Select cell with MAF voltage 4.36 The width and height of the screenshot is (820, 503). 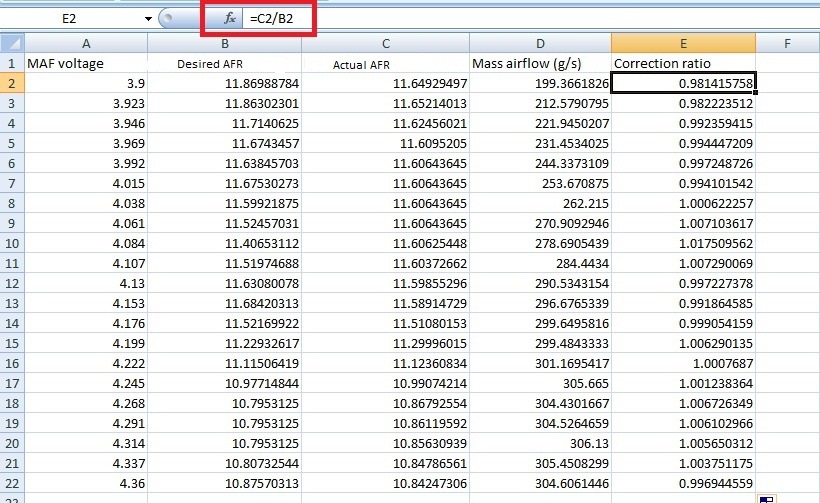pos(86,484)
